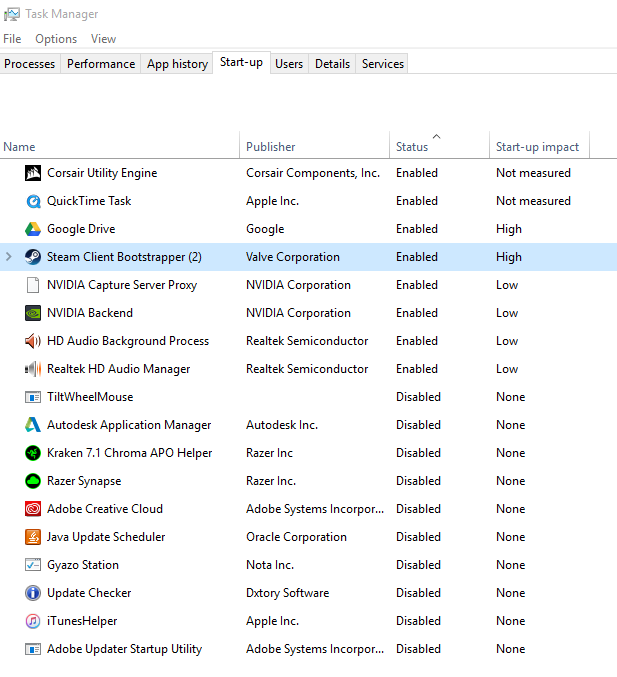Switch to the Services tab

pyautogui.click(x=383, y=64)
